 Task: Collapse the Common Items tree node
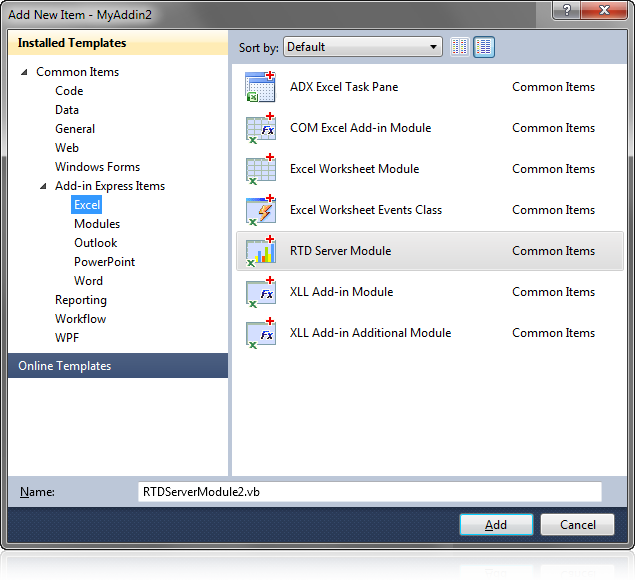click(24, 72)
